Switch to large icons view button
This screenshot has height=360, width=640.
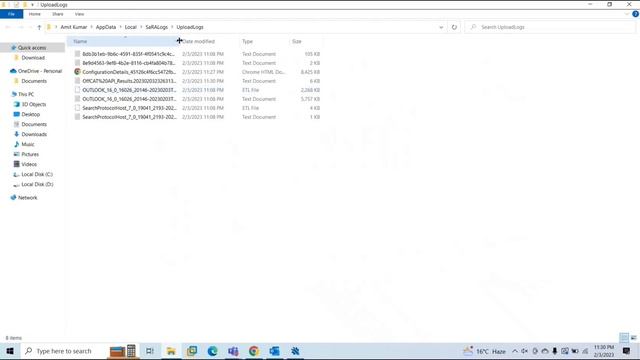pyautogui.click(x=633, y=338)
